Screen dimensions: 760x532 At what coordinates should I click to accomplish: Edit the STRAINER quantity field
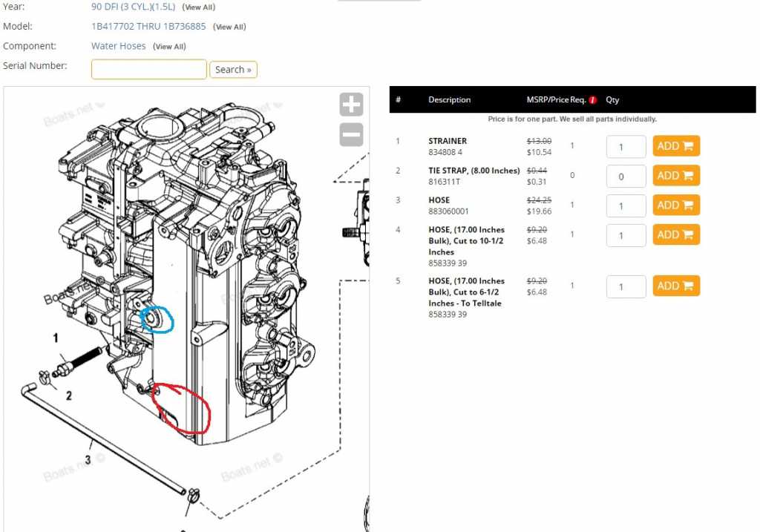point(626,147)
